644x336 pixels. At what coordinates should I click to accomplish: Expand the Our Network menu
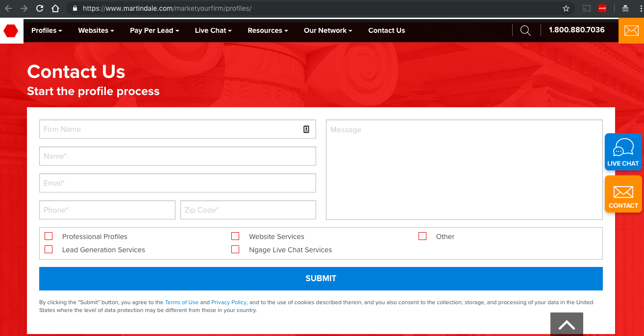tap(328, 30)
